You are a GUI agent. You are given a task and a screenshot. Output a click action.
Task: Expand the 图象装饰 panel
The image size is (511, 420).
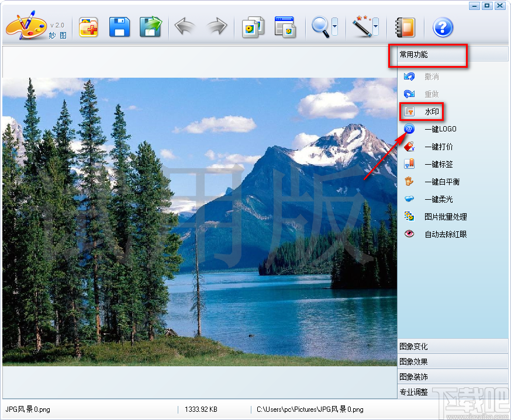[x=453, y=377]
